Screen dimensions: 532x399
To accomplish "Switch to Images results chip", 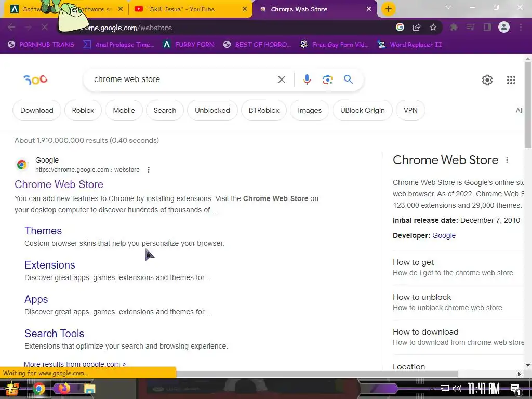I will [x=310, y=110].
